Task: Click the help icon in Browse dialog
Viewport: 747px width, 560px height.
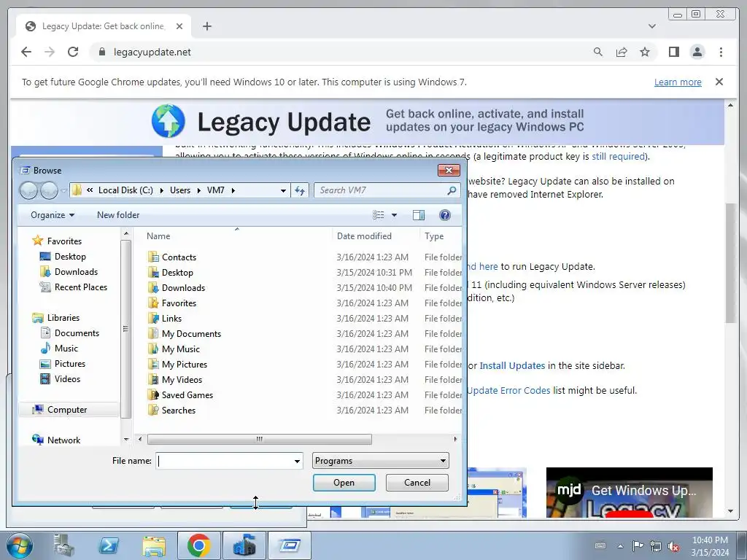Action: click(444, 215)
